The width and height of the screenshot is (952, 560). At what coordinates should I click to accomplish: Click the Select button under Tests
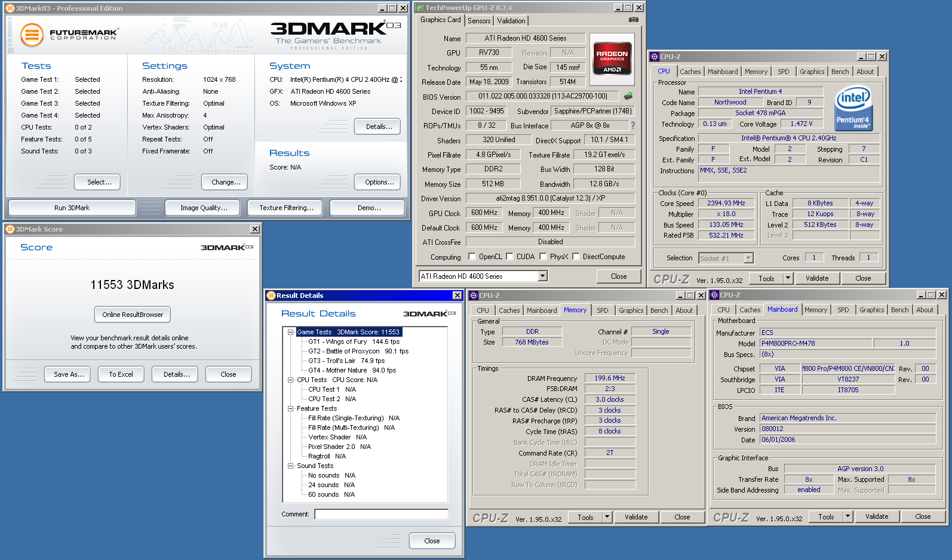tap(97, 182)
